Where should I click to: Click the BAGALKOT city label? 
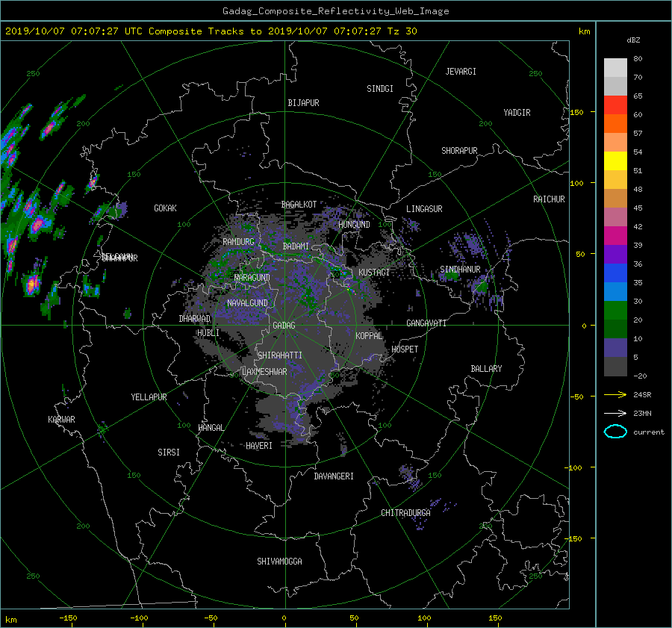(x=299, y=205)
